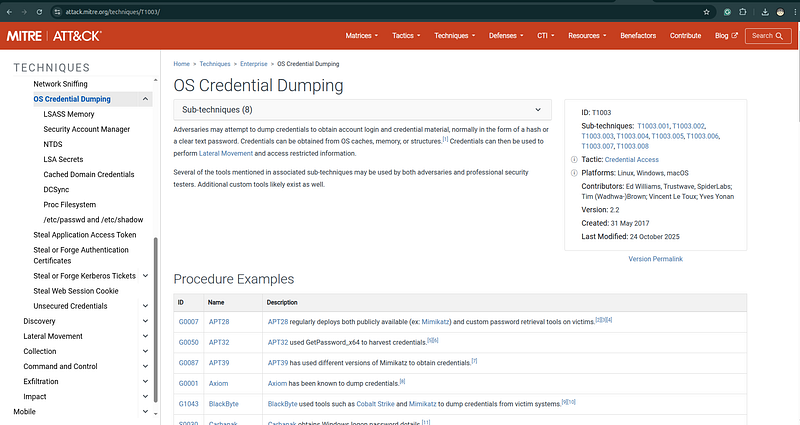Open the Search button with magnifier
The image size is (800, 425).
pyautogui.click(x=768, y=36)
